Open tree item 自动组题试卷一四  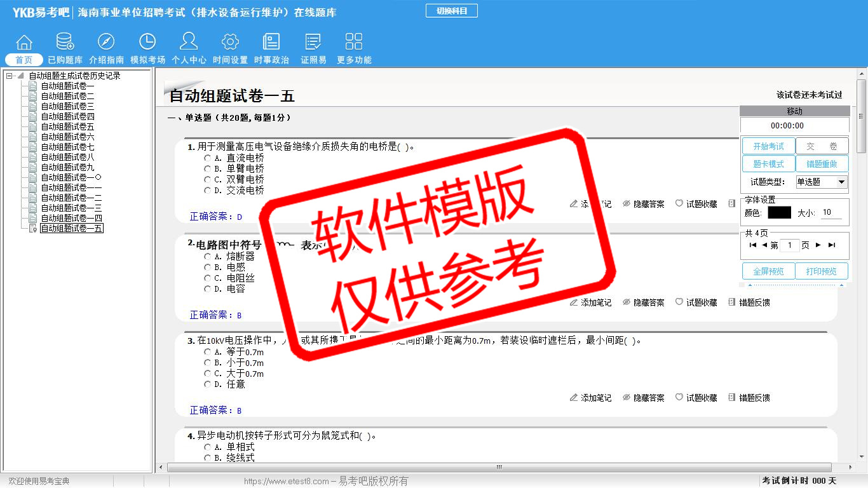71,218
